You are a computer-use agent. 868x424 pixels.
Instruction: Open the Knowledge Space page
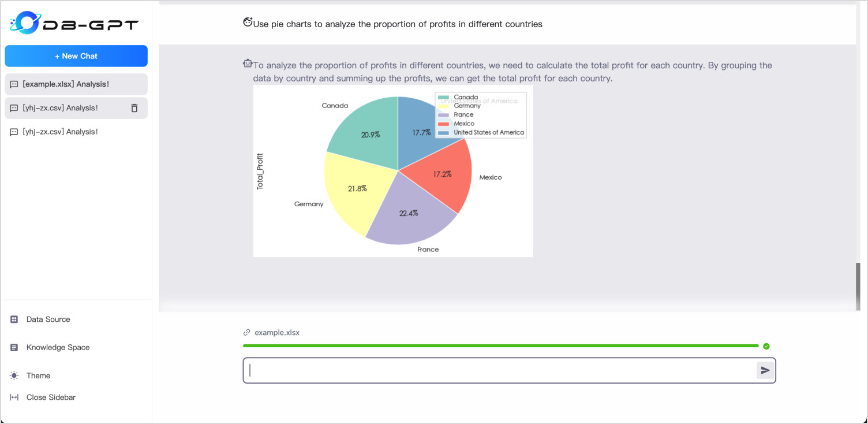58,348
